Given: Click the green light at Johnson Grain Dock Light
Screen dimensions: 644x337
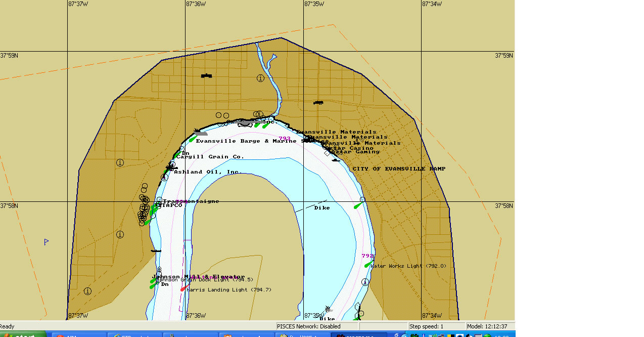Looking at the screenshot, I should click(x=154, y=280).
